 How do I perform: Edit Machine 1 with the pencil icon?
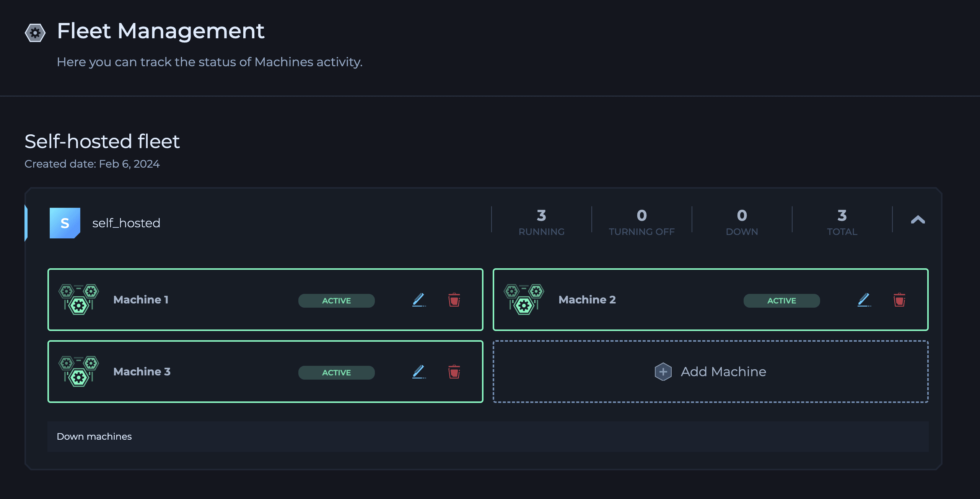[x=419, y=300]
